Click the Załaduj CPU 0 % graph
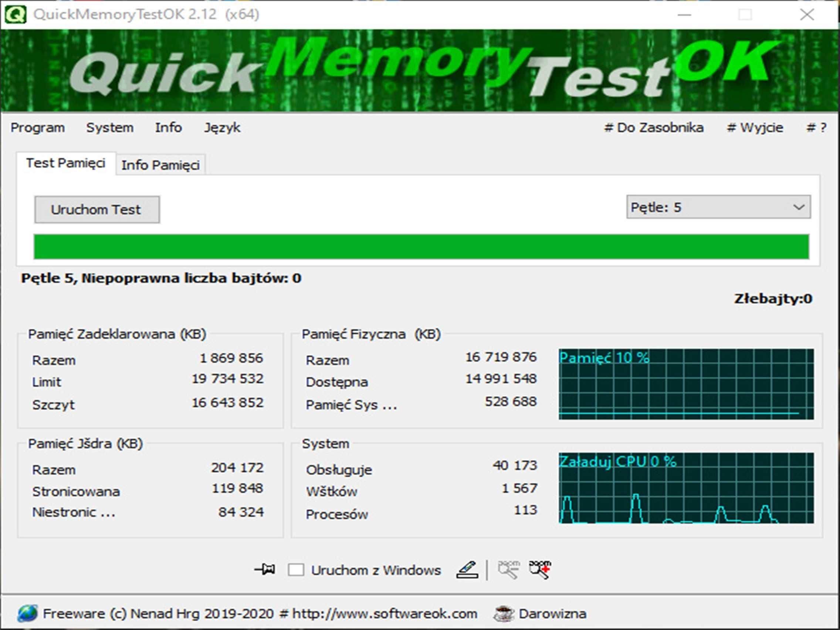 (x=686, y=488)
